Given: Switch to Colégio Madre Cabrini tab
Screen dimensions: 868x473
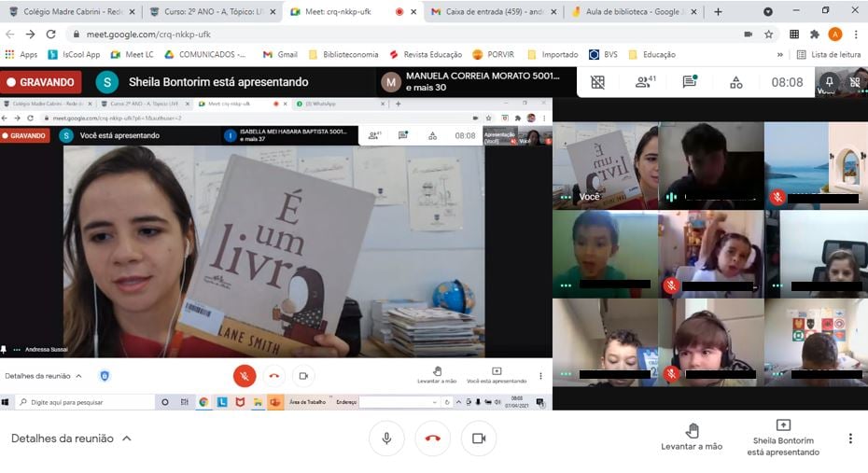Looking at the screenshot, I should pos(72,11).
